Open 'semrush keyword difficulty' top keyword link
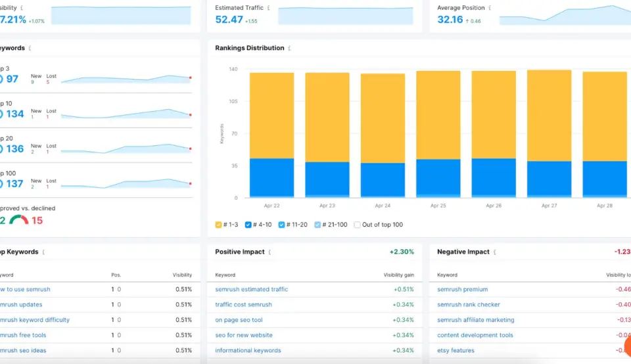 35,320
